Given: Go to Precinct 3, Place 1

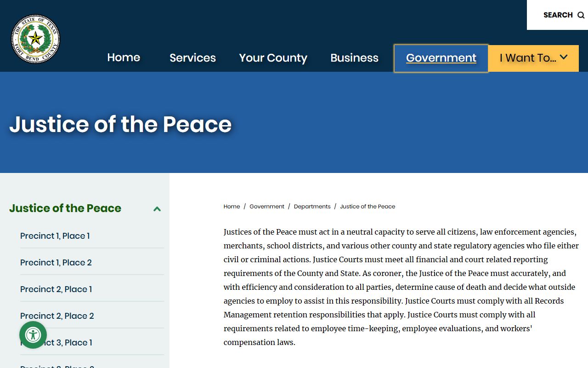Looking at the screenshot, I should (56, 343).
